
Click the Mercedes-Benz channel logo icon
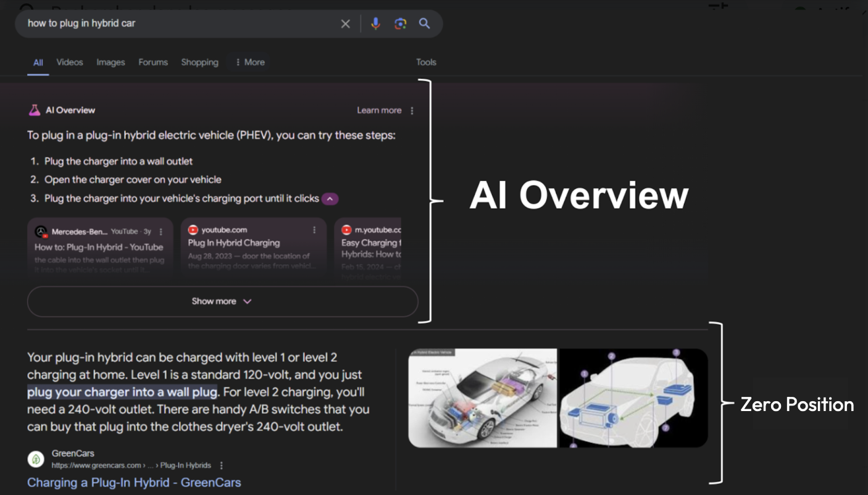tap(41, 232)
